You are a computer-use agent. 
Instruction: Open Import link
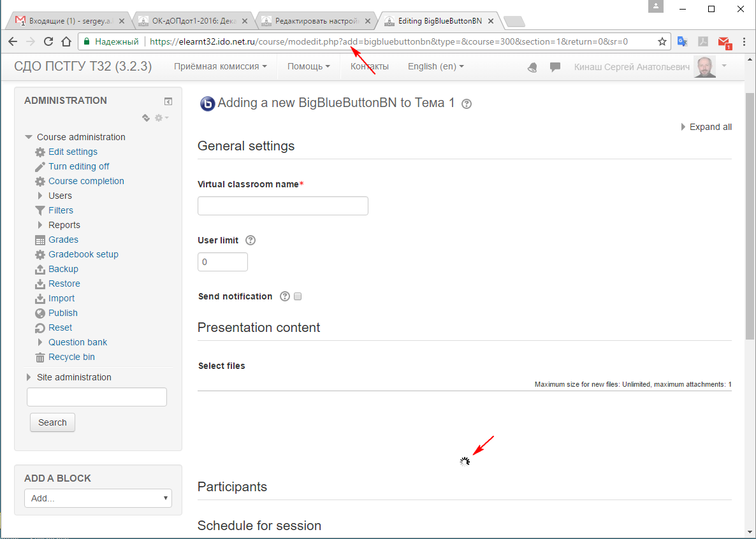(61, 298)
